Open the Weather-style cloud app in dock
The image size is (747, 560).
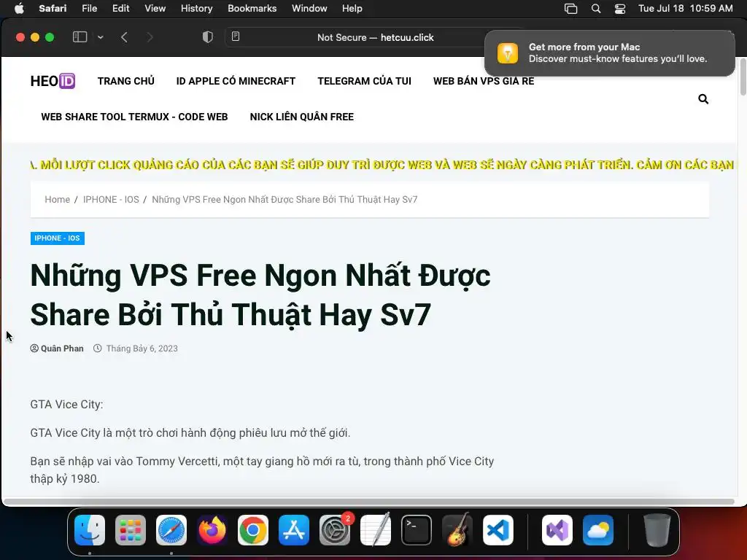[598, 530]
